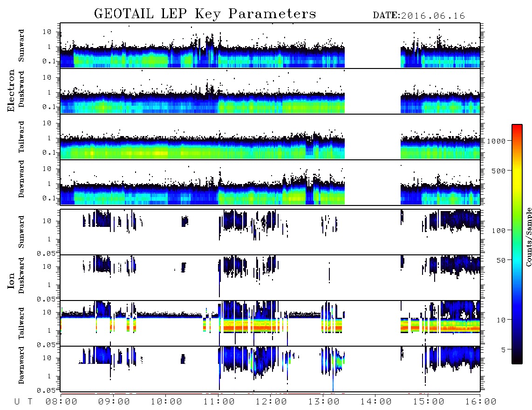The image size is (532, 410).
Task: Click the 0.1 tick on Electron Dawnward axis
Action: (49, 198)
